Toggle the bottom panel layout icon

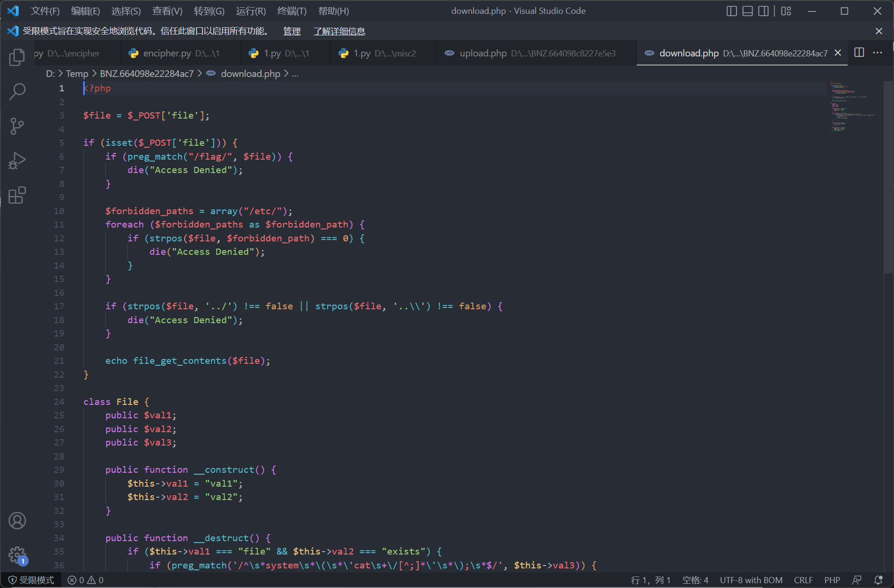click(748, 11)
